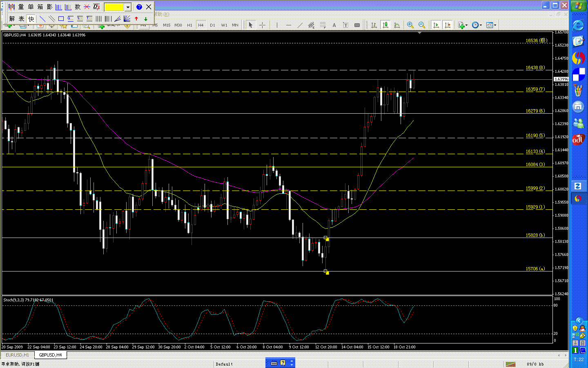This screenshot has height=368, width=588.
Task: Select the crosshair tool
Action: [x=262, y=25]
